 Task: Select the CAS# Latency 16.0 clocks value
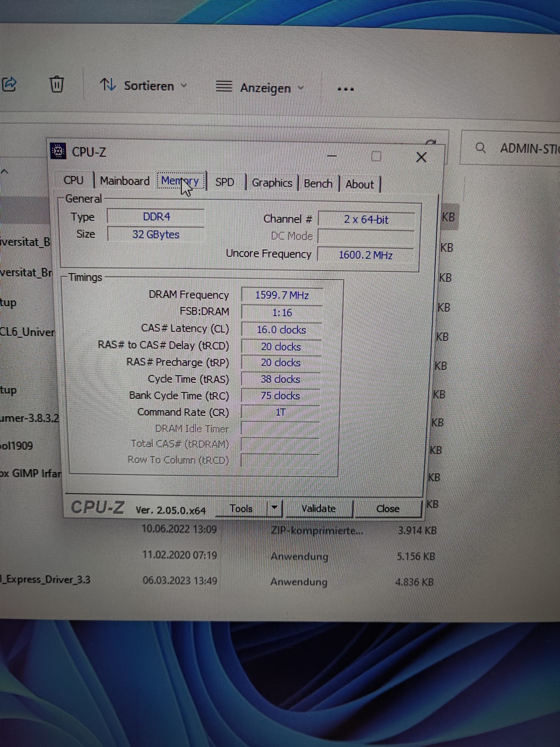pyautogui.click(x=281, y=329)
